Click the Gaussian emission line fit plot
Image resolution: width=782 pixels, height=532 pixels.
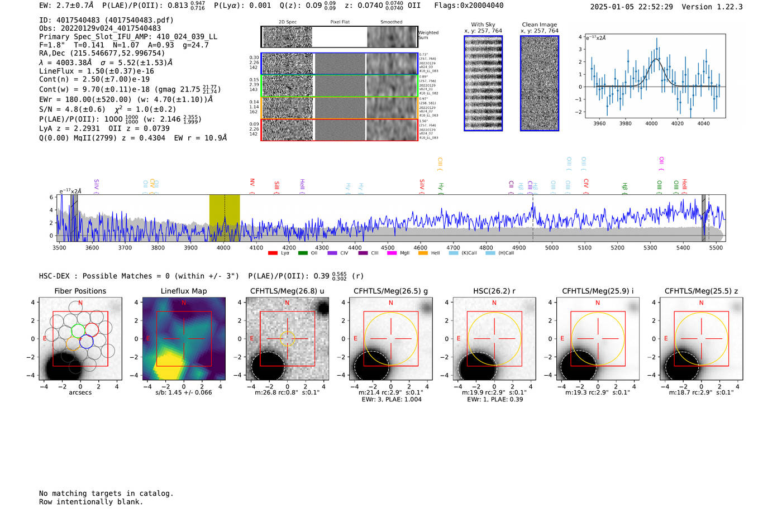click(x=655, y=76)
